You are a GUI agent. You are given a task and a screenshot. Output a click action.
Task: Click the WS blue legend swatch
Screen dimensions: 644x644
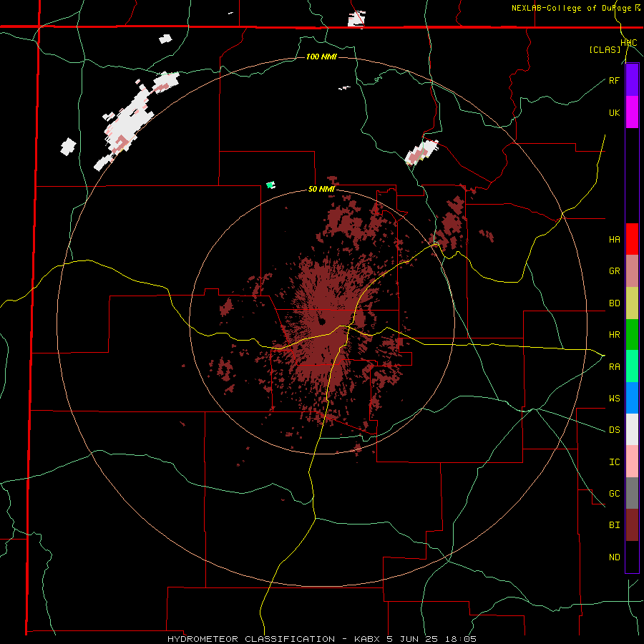pos(632,398)
